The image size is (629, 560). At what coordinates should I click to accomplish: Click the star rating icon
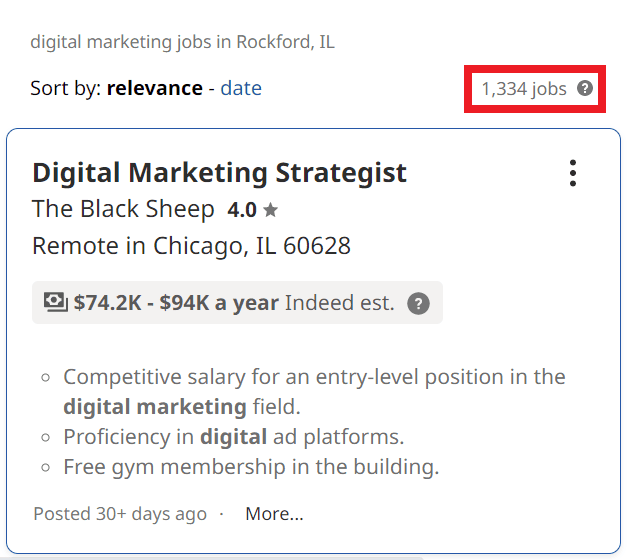pos(271,209)
